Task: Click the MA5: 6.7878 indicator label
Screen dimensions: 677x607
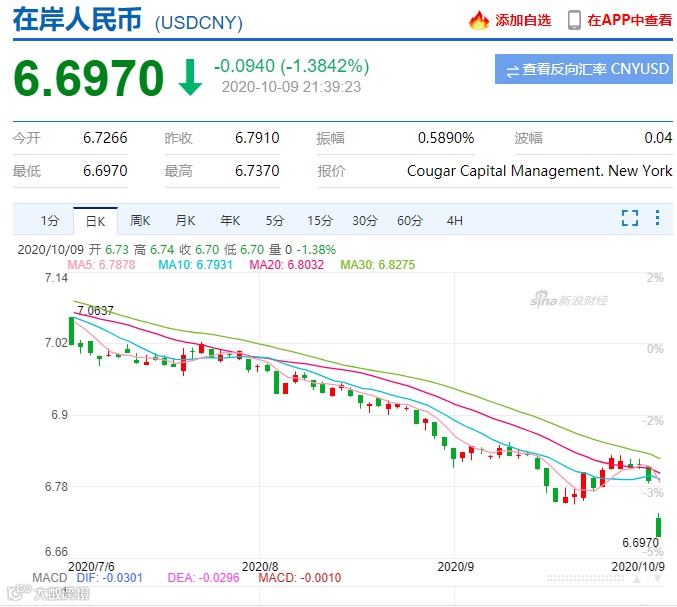Action: coord(101,265)
